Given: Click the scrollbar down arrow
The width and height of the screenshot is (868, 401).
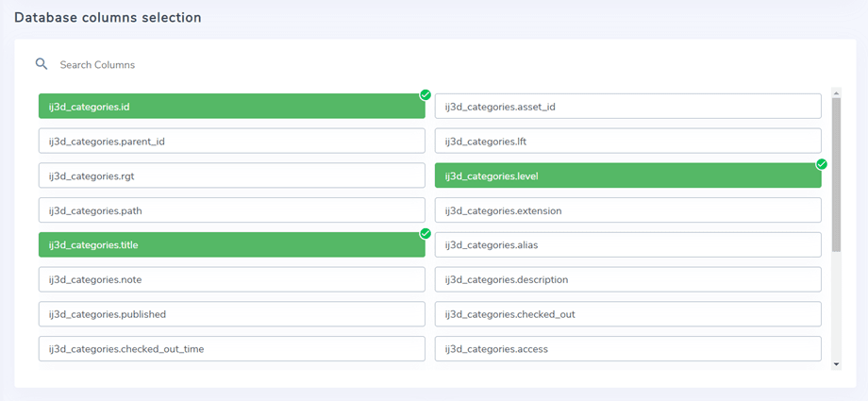Looking at the screenshot, I should tap(836, 363).
